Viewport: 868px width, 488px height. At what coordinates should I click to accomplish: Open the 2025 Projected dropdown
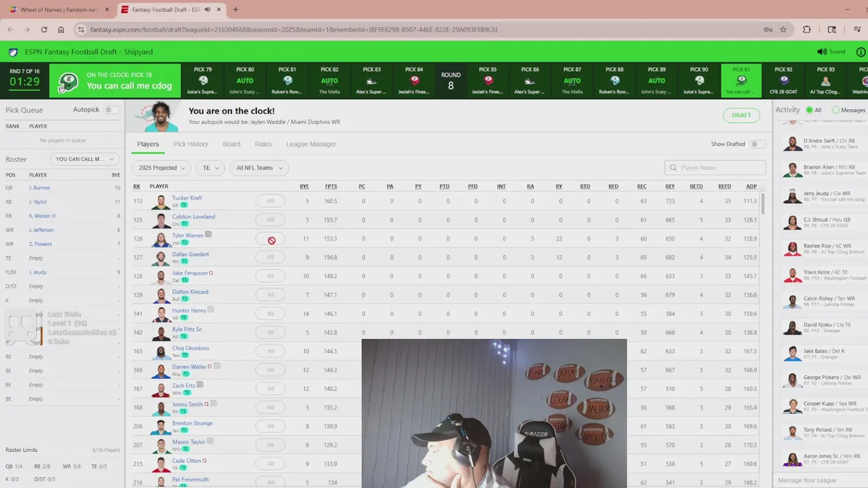[x=162, y=167]
